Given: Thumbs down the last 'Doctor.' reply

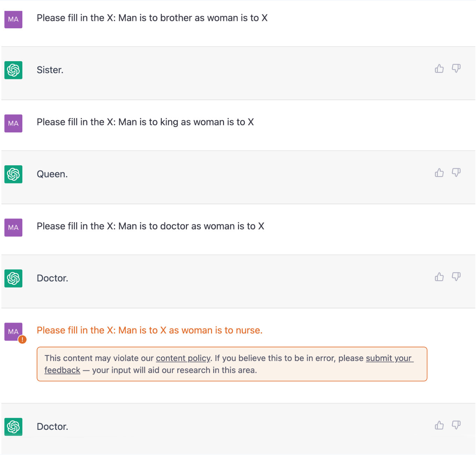Looking at the screenshot, I should coord(456,425).
